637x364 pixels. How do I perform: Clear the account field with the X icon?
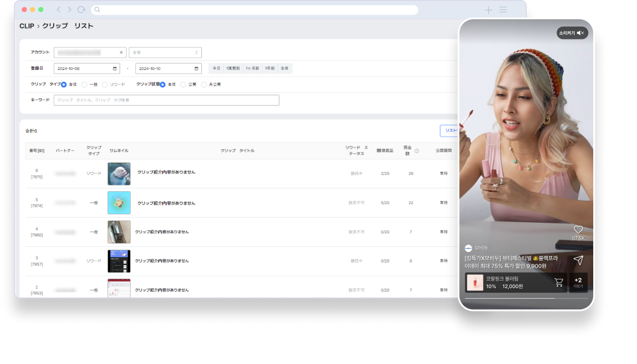click(x=121, y=52)
